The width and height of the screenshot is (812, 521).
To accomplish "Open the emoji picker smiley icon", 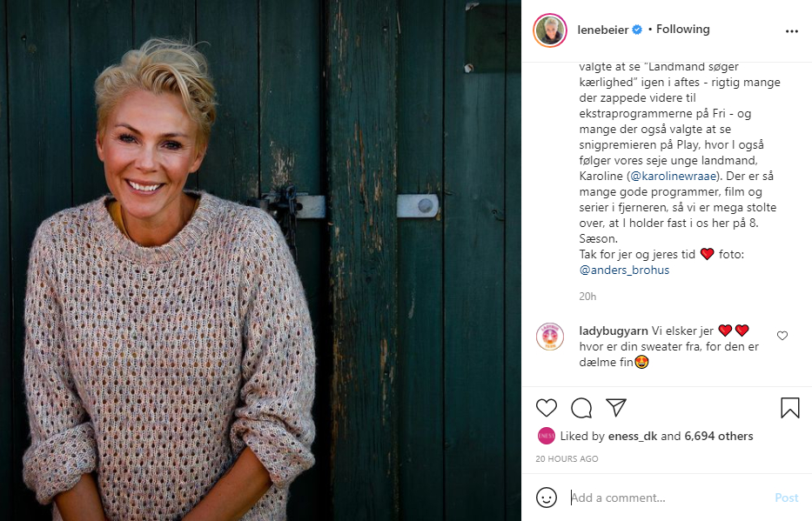I will coord(546,498).
